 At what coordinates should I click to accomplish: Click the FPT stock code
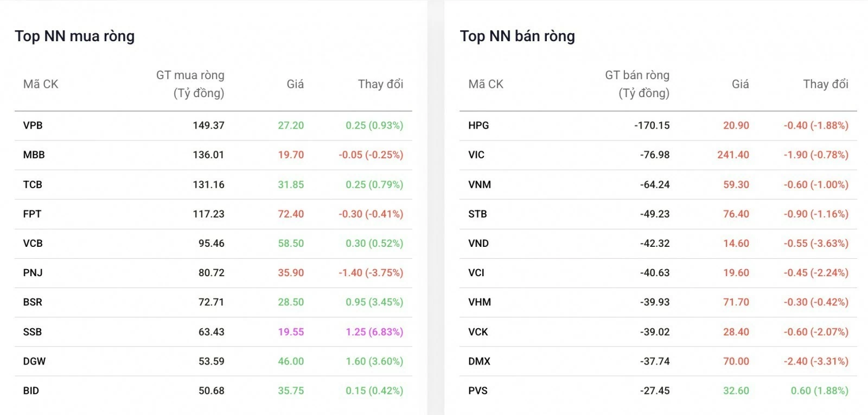pos(32,214)
